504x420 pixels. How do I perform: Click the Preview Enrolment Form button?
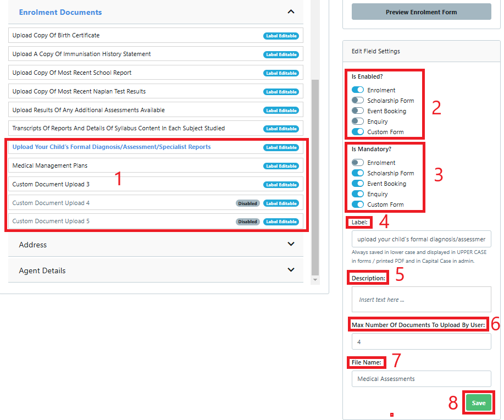pyautogui.click(x=421, y=11)
